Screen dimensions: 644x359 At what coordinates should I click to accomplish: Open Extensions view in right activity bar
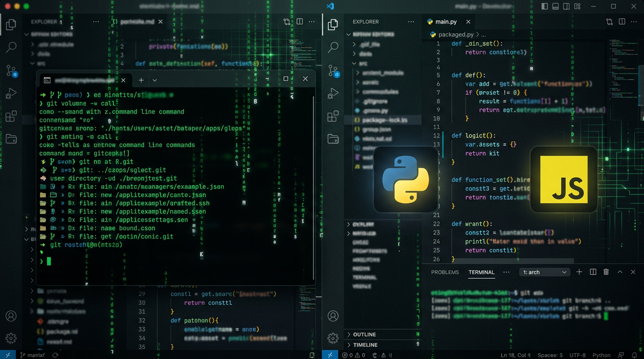(x=333, y=116)
